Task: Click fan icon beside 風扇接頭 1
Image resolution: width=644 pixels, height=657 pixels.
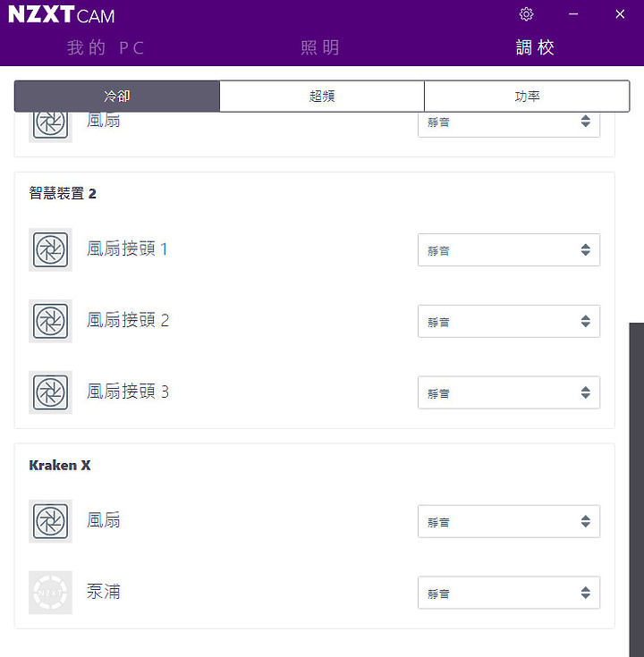Action: click(x=50, y=249)
